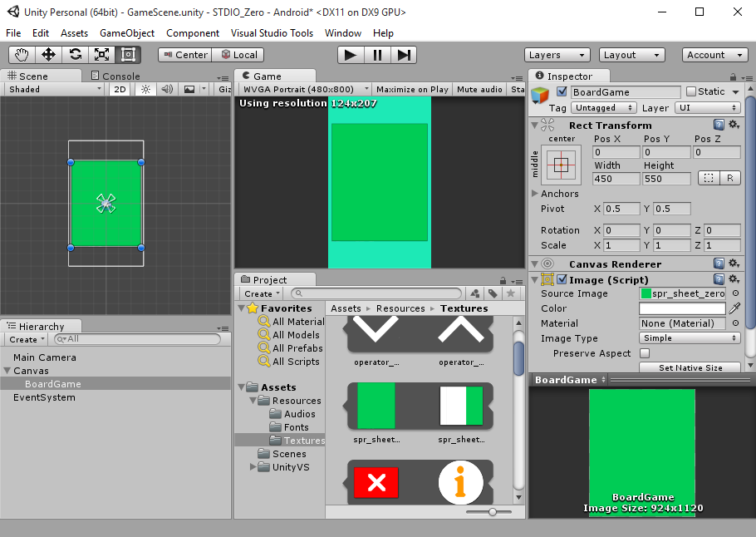Open Image script gear menu
The image size is (756, 537).
point(734,279)
